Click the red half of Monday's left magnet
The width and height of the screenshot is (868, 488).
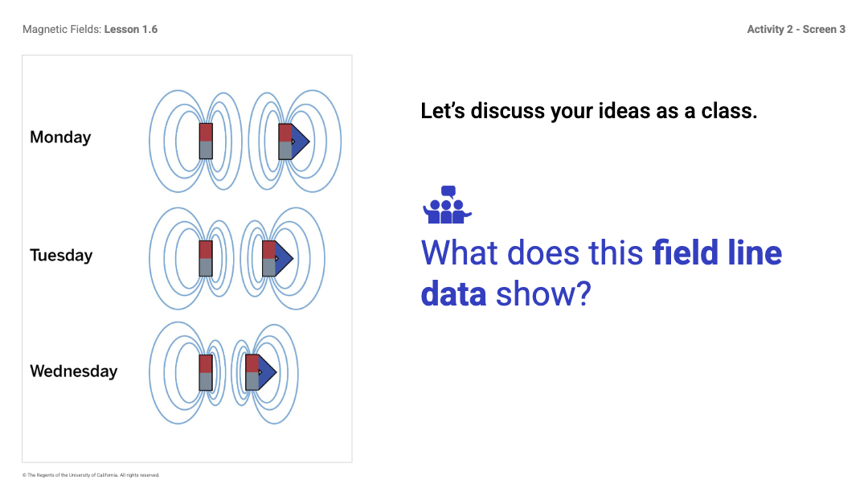point(206,133)
